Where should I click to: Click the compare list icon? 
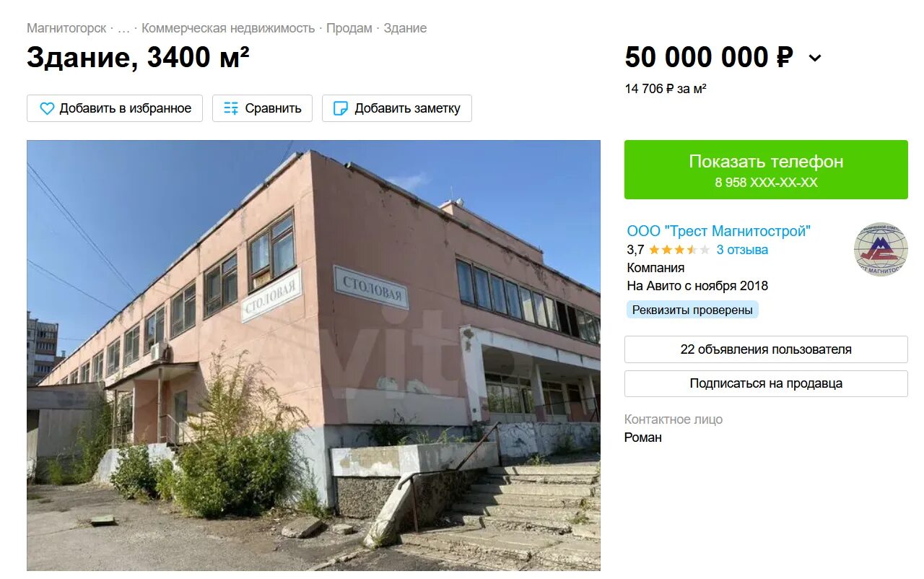click(x=231, y=108)
